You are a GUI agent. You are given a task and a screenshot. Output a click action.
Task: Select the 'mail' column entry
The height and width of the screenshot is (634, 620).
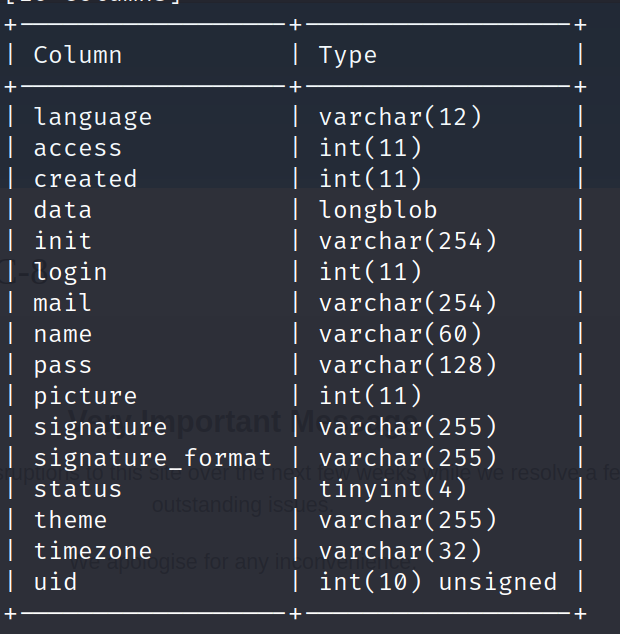pyautogui.click(x=63, y=303)
